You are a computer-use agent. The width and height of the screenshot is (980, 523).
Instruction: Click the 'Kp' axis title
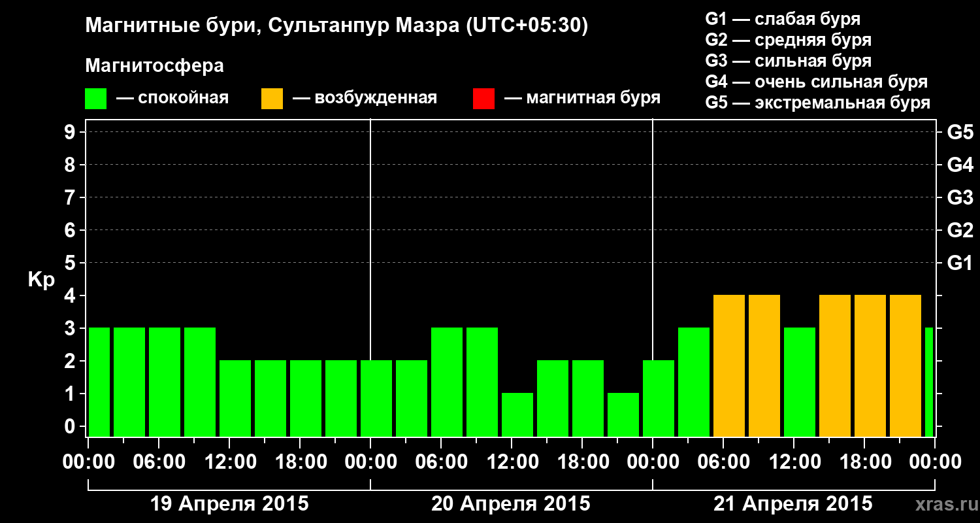click(42, 279)
